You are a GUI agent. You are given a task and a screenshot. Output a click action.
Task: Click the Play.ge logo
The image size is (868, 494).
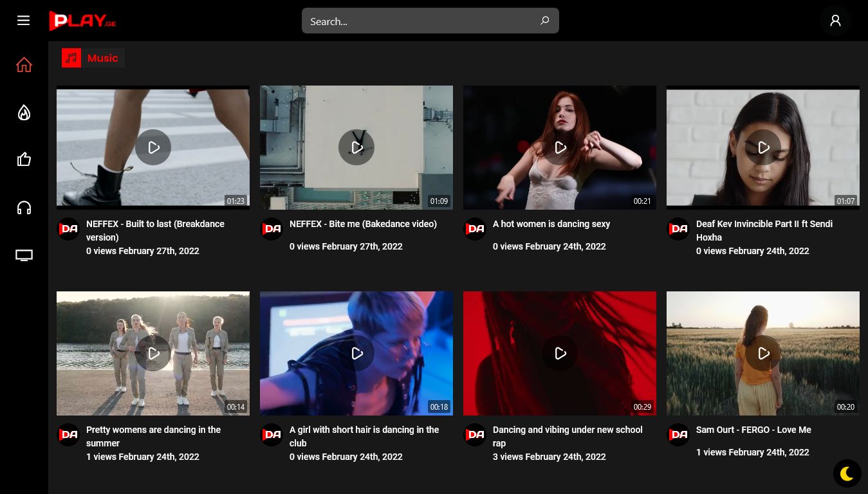pyautogui.click(x=82, y=21)
